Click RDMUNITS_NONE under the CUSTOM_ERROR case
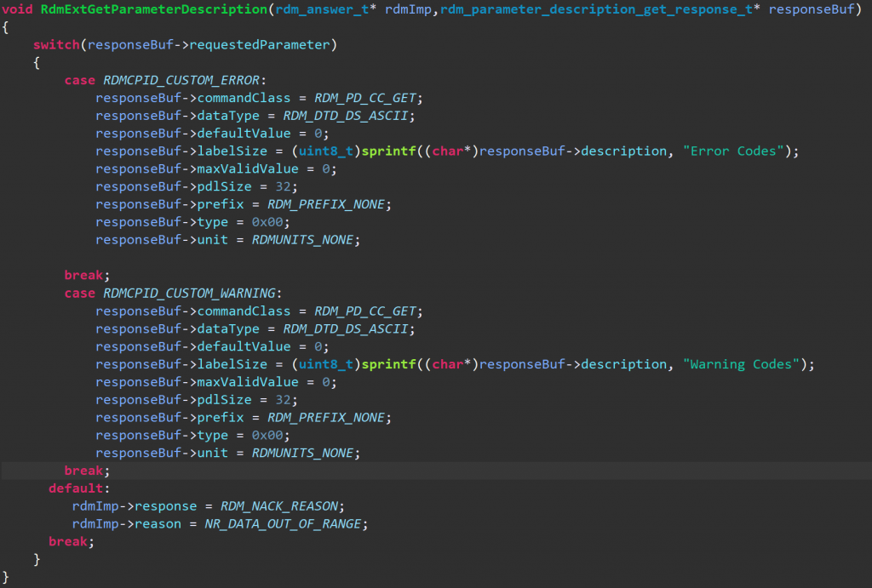872x588 pixels. [302, 240]
